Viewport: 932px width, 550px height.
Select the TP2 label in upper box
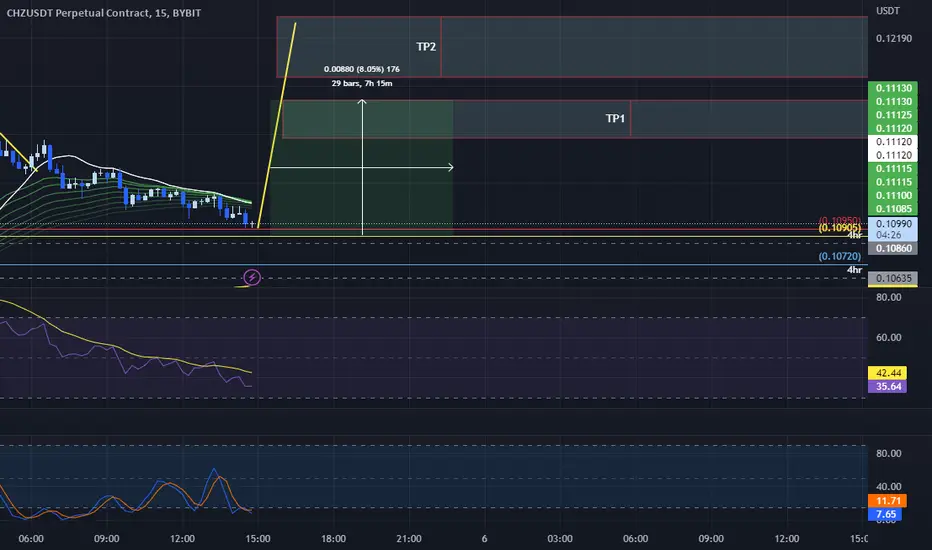tap(426, 47)
